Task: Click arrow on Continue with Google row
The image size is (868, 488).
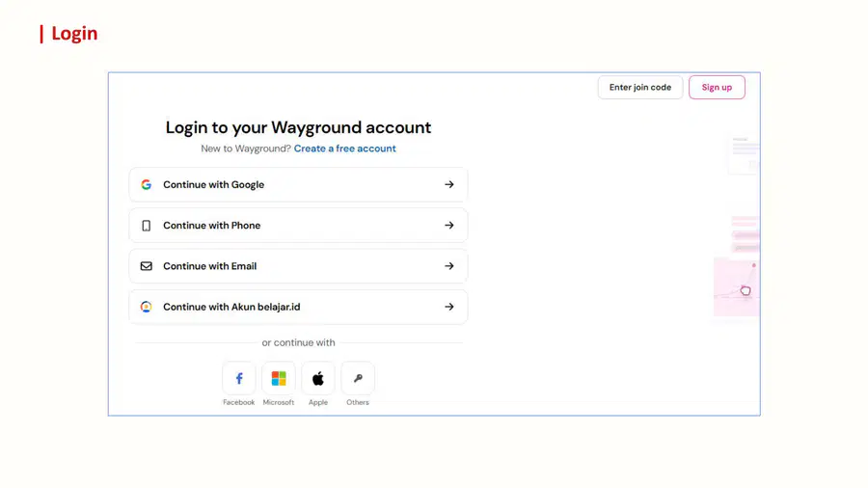Action: coord(448,185)
